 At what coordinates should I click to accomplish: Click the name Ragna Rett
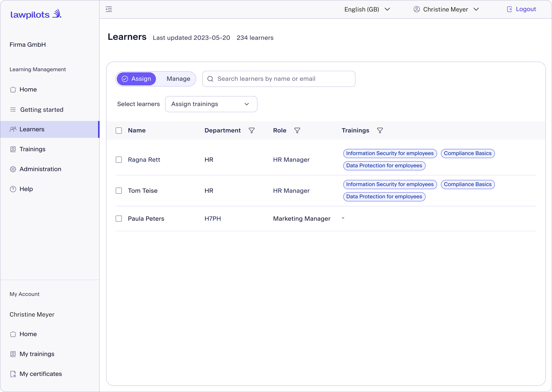point(144,160)
